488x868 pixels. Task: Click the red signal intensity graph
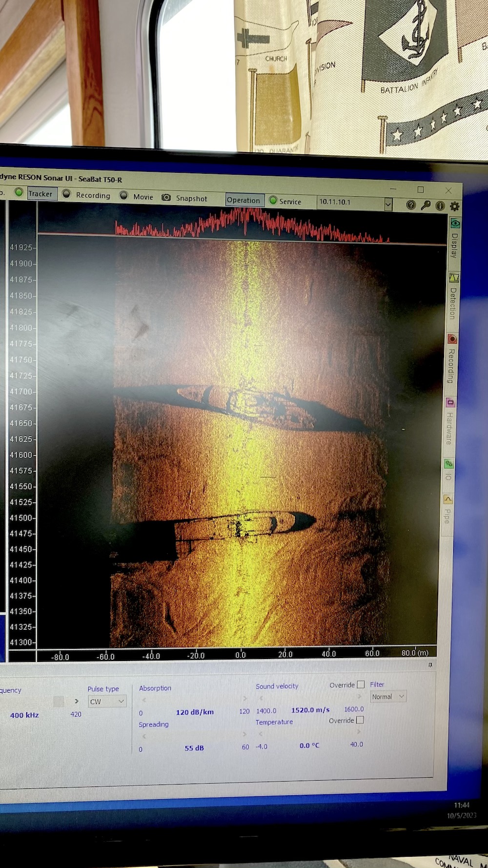(x=251, y=225)
